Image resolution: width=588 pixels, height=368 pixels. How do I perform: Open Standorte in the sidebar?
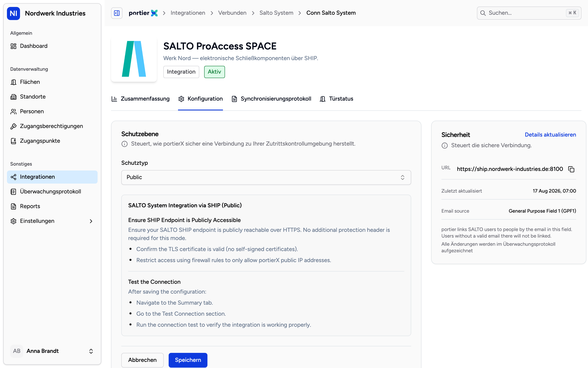pos(52,97)
